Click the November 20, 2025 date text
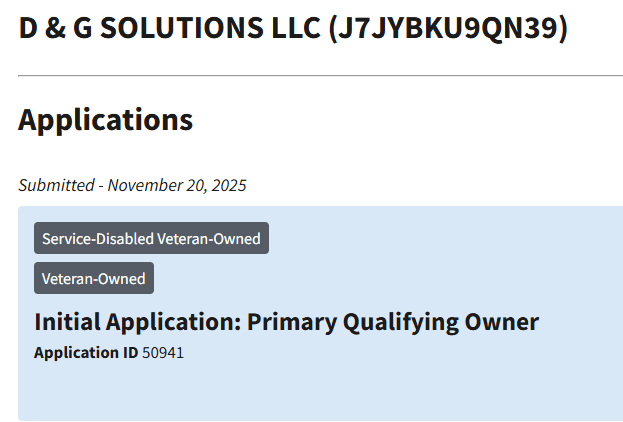This screenshot has height=422, width=623. tap(177, 186)
